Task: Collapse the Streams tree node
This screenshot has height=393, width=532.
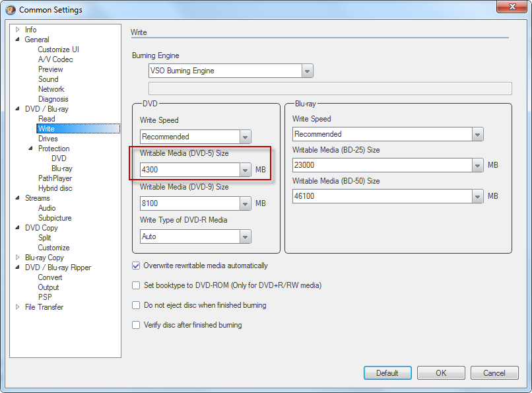Action: (18, 198)
